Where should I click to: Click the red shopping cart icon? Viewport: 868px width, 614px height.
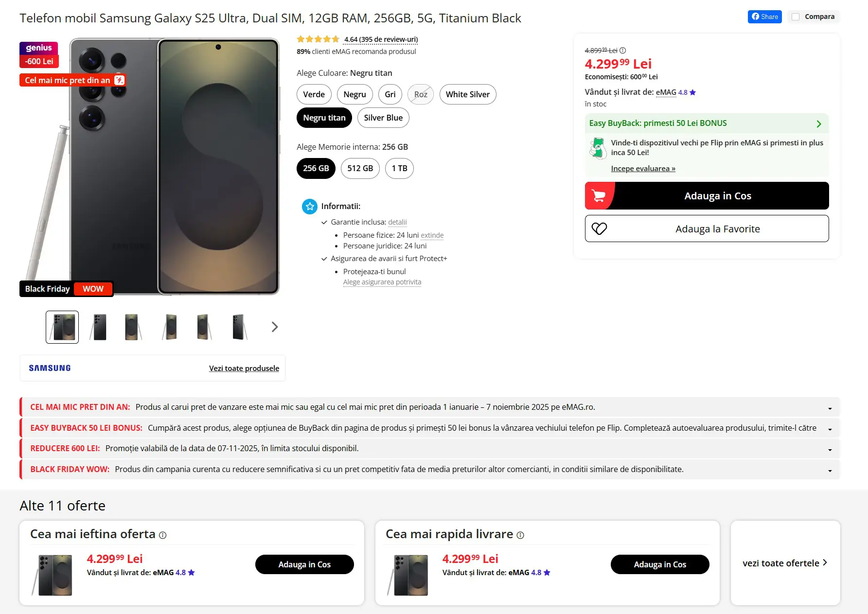pos(599,196)
